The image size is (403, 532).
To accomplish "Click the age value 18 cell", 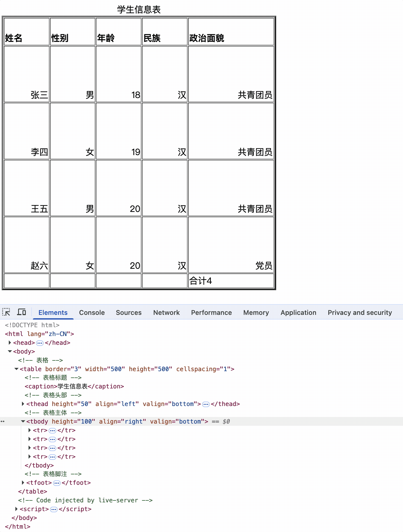I will point(119,74).
